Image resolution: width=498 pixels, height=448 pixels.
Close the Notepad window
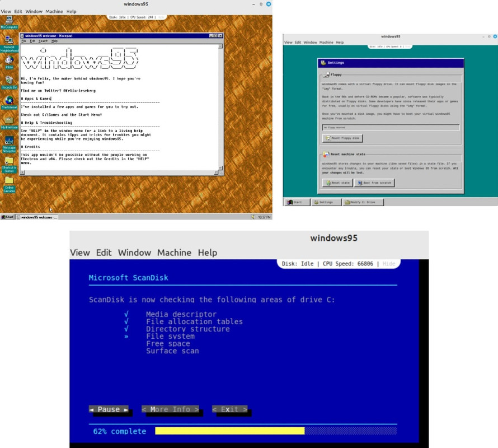click(220, 36)
